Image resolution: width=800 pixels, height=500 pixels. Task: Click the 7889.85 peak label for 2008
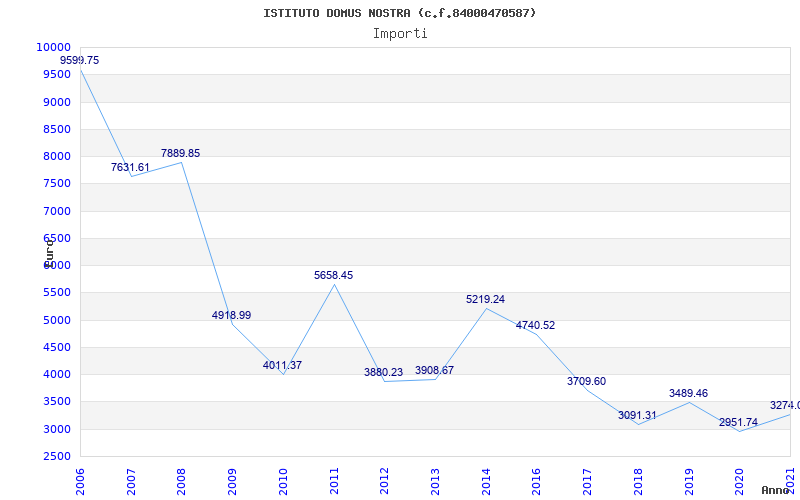(x=181, y=153)
